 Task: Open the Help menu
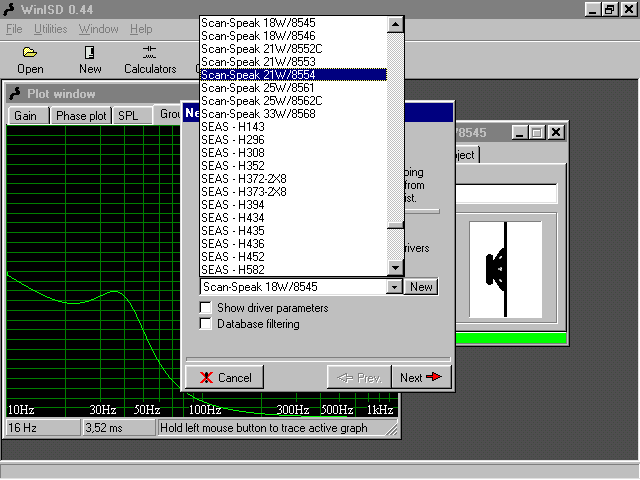pos(141,29)
